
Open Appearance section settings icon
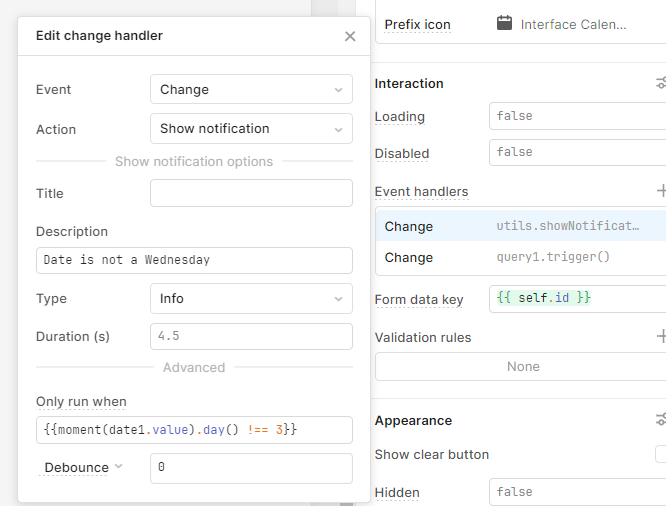tap(660, 420)
